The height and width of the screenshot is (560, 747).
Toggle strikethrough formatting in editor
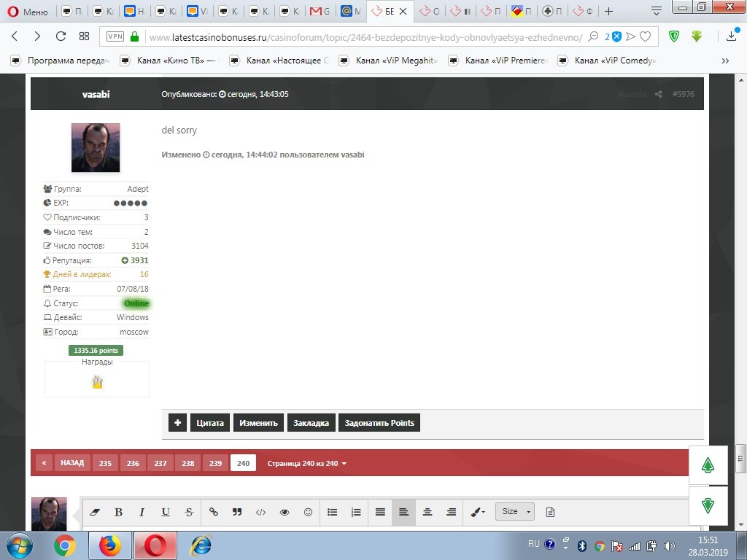click(190, 512)
